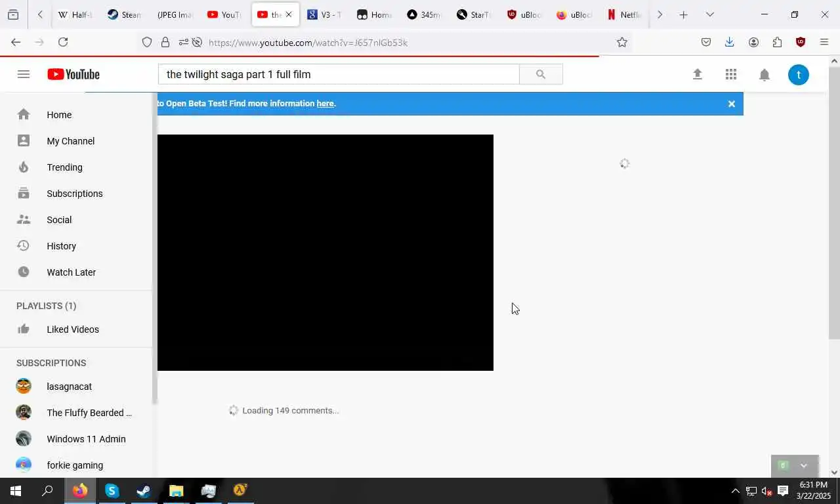The image size is (840, 504).
Task: Open Windows taskbar search
Action: pyautogui.click(x=47, y=491)
